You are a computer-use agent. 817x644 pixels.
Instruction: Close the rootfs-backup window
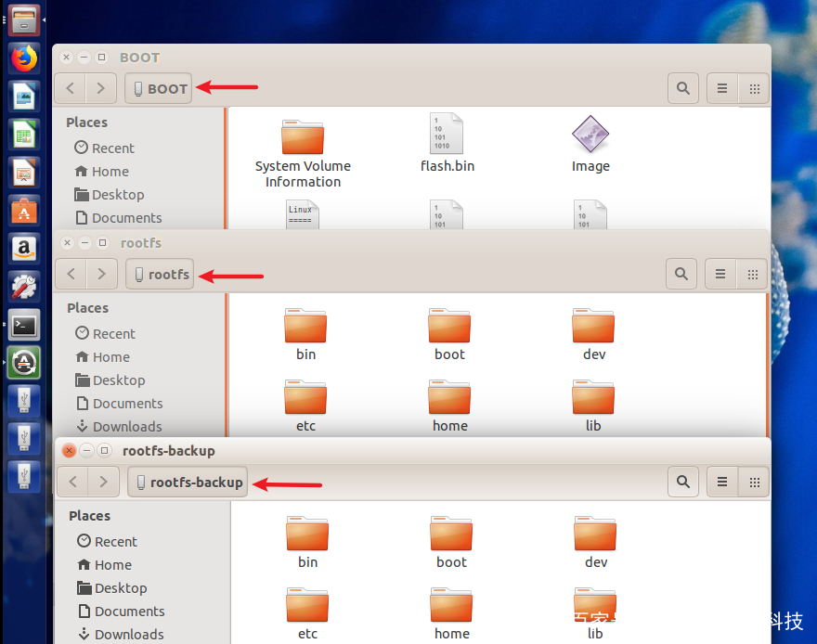[69, 450]
